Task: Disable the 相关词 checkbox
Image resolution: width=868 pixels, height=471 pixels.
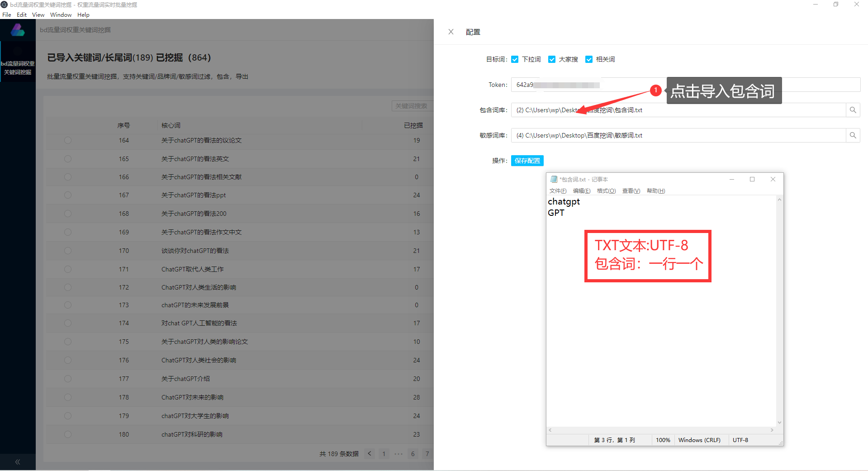Action: click(589, 59)
